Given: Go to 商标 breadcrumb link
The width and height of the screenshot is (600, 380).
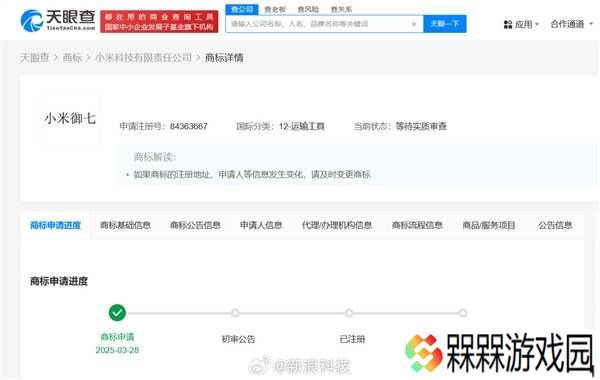Looking at the screenshot, I should [72, 58].
